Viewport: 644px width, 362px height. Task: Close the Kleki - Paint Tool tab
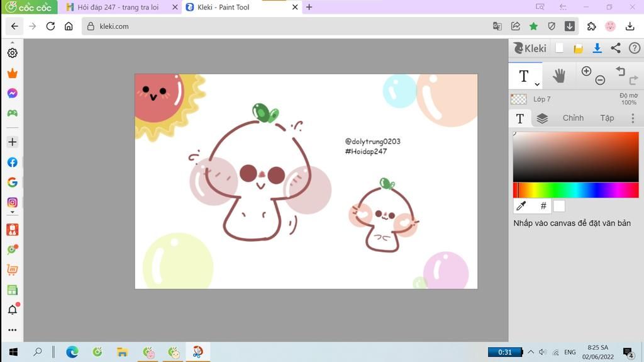(295, 7)
